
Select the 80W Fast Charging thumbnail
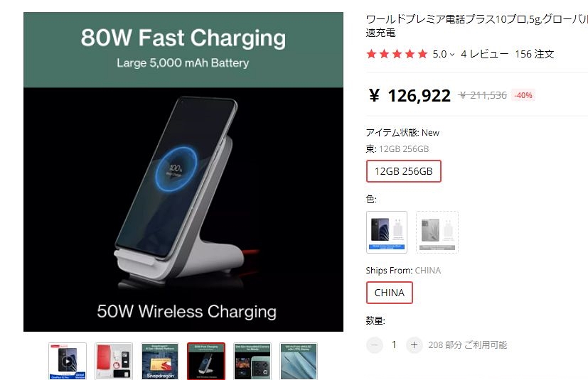click(206, 361)
